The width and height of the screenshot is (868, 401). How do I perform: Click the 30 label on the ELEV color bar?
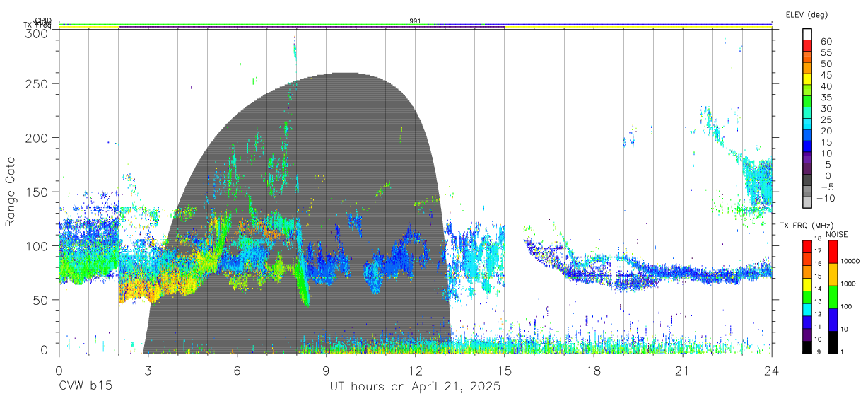(x=826, y=108)
